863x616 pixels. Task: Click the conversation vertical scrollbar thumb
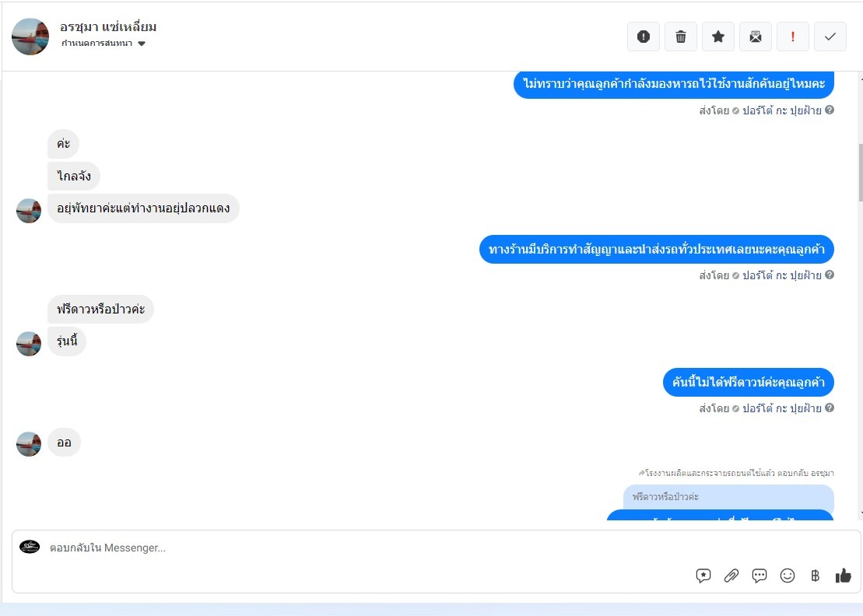(860, 173)
